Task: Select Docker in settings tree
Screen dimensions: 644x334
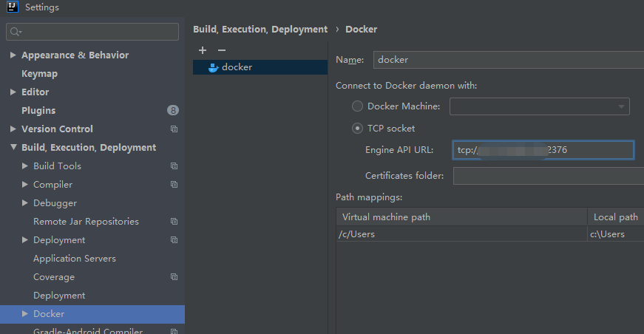Action: tap(92, 314)
